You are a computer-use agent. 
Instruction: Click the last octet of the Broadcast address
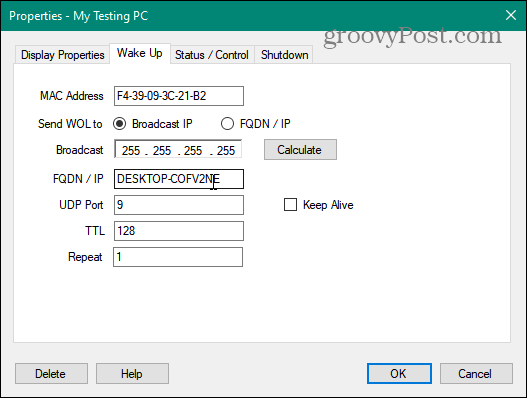tap(226, 150)
